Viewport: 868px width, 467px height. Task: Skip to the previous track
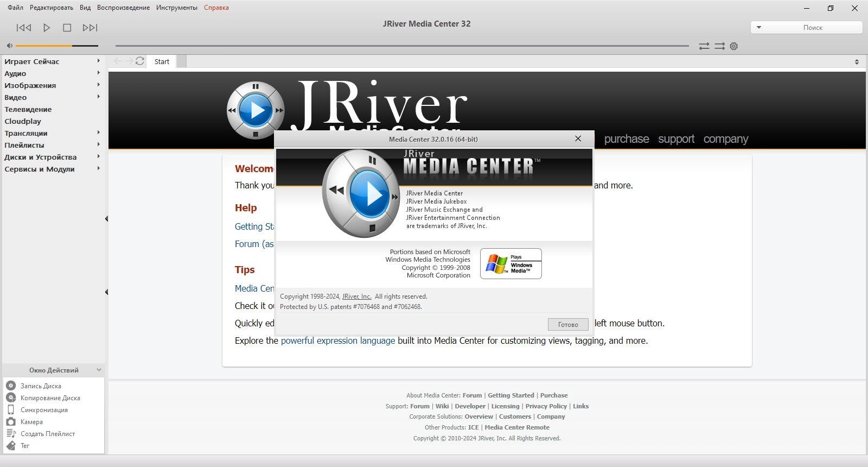pyautogui.click(x=24, y=28)
